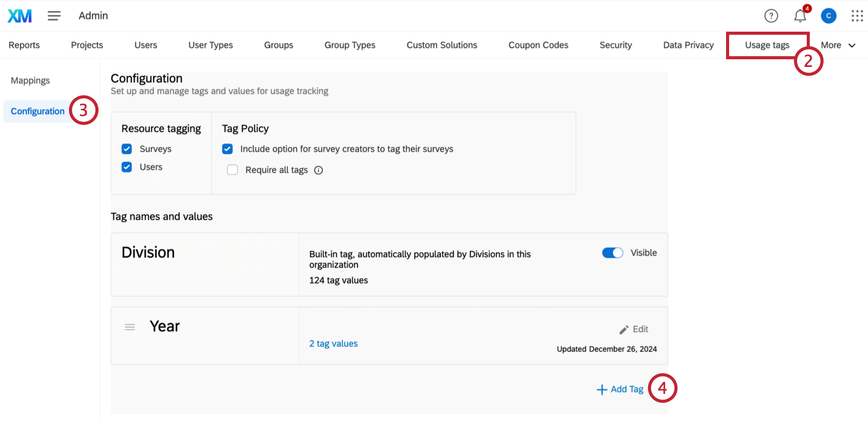Viewport: 868px width, 422px height.
Task: Open the 2 tag values link
Action: pos(333,343)
